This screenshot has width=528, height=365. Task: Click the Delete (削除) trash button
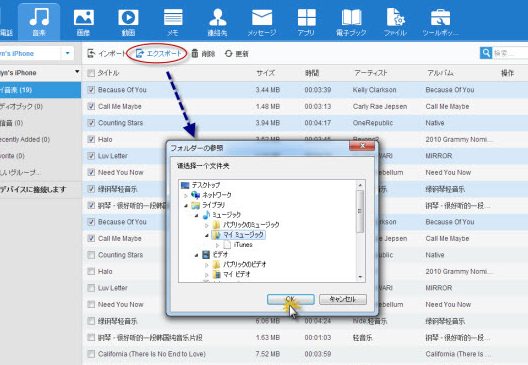203,54
